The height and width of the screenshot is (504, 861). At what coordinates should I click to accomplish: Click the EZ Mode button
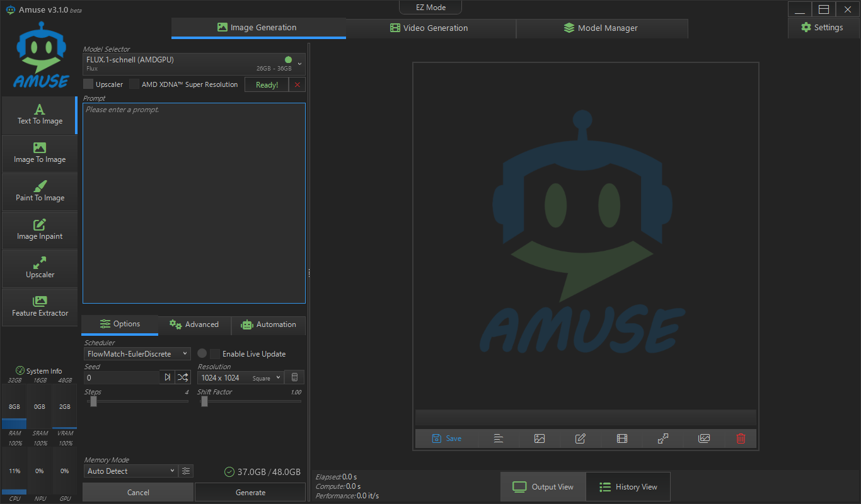click(430, 8)
